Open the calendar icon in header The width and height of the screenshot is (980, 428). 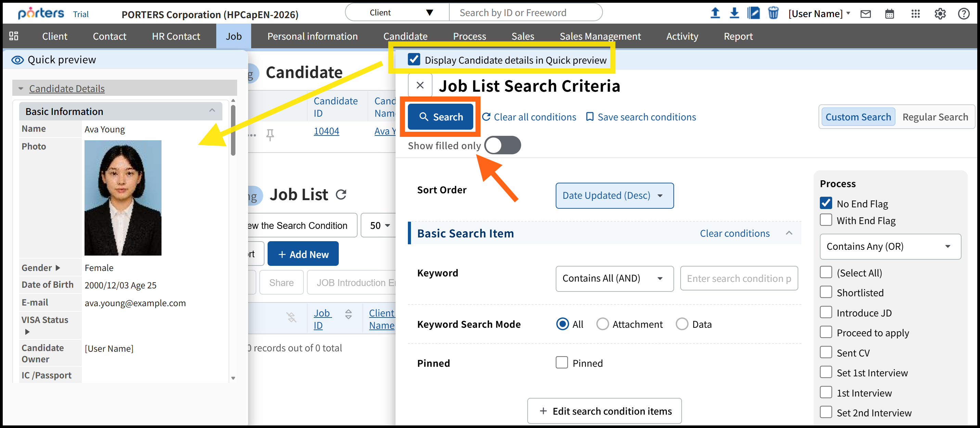[889, 14]
